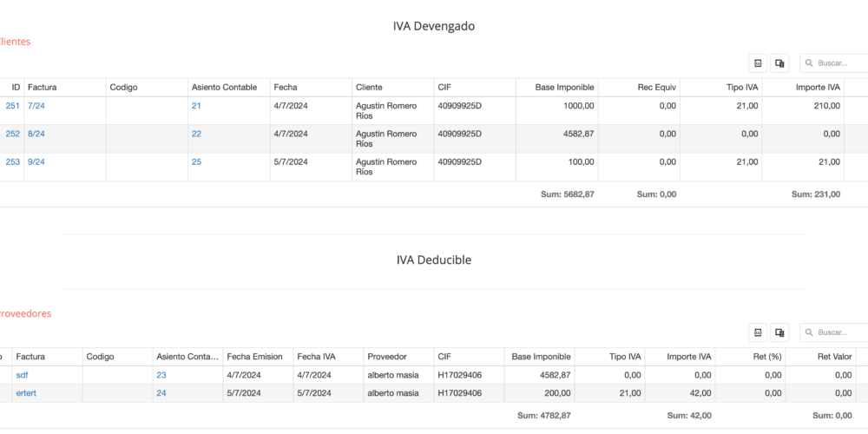
Task: Open the Proveedores section link
Action: point(25,313)
